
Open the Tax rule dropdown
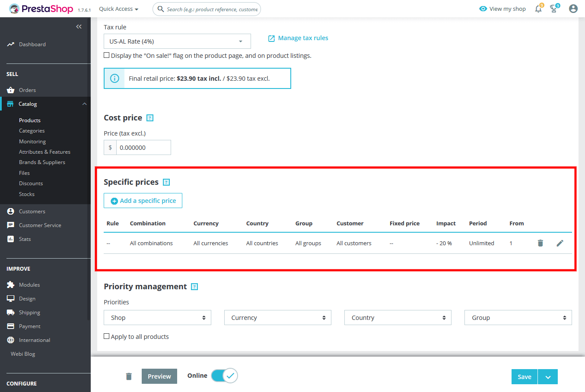177,41
